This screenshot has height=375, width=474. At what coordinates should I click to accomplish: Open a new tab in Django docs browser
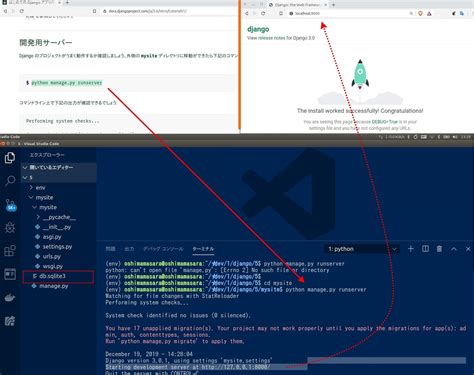(x=67, y=3)
